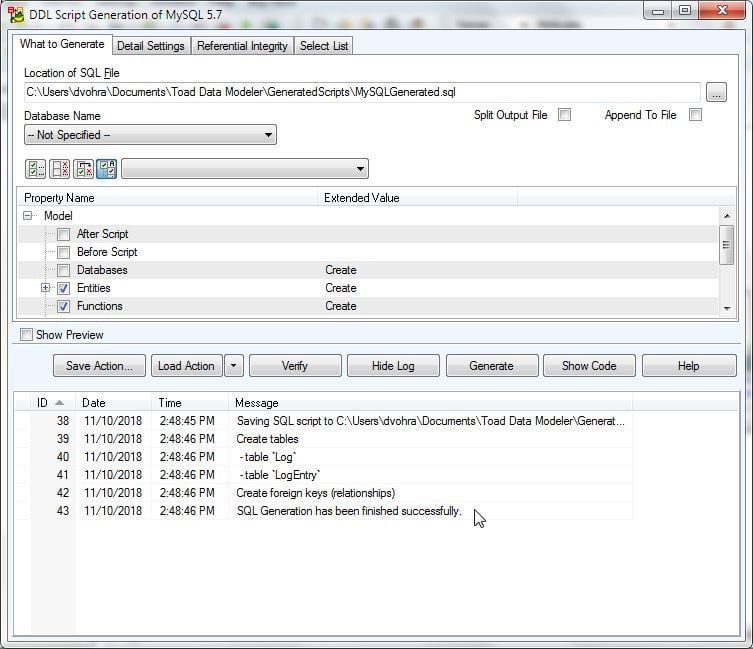
Task: Check the Before Script checkbox
Action: click(x=63, y=252)
